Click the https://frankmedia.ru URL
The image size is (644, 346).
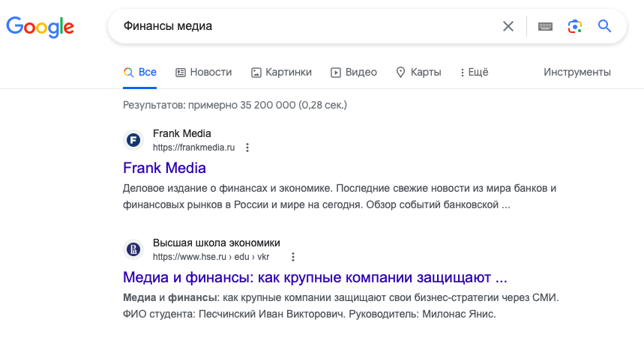click(194, 148)
